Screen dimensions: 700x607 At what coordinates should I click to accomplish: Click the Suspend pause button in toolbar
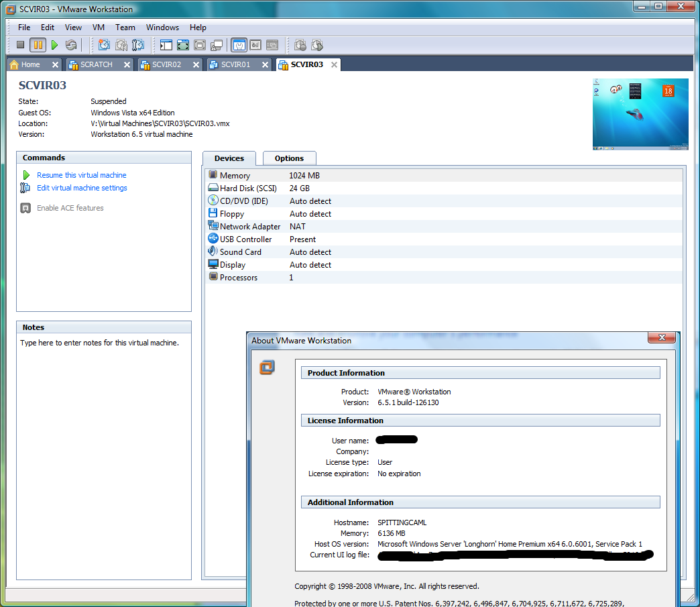pyautogui.click(x=38, y=45)
